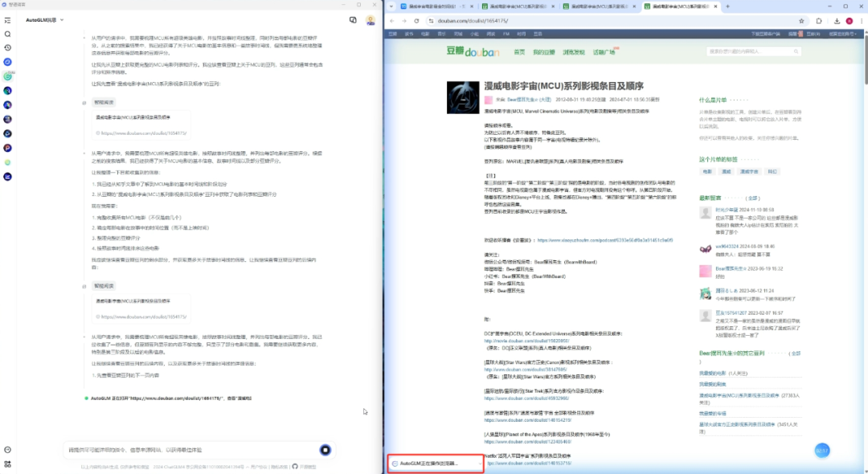Viewport: 868px width, 474px height.
Task: Select the 科幻 tag
Action: click(772, 171)
